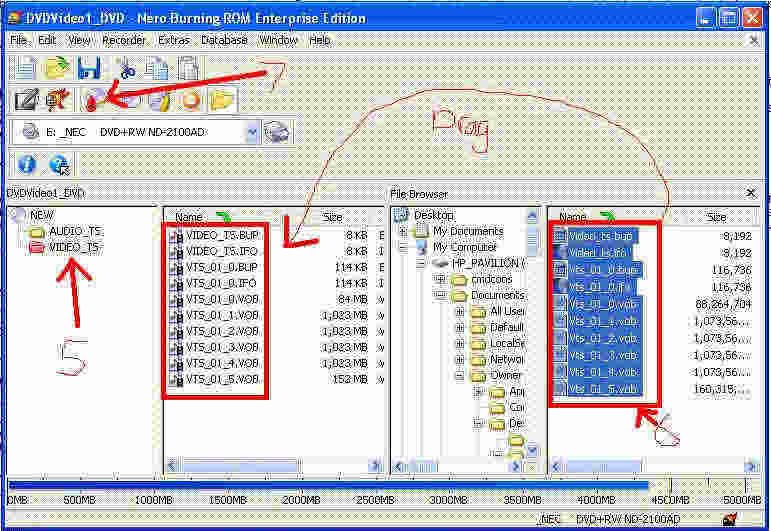Click the Burn compilation flame icon

(x=93, y=100)
